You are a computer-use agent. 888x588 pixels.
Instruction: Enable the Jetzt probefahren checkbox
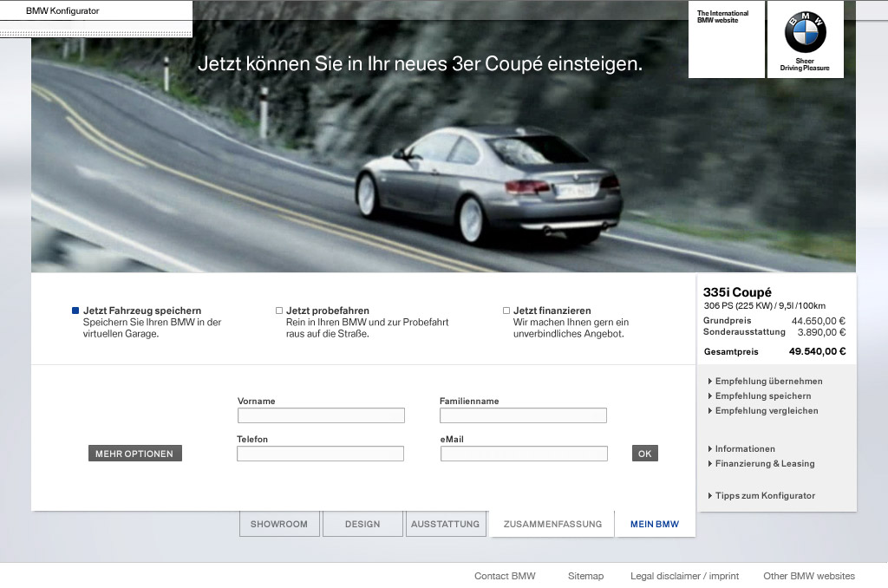coord(279,310)
